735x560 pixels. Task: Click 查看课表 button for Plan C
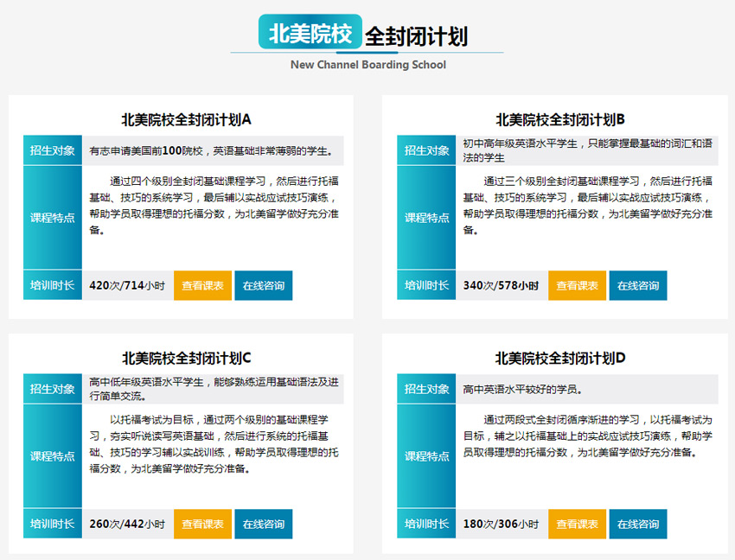pos(202,524)
